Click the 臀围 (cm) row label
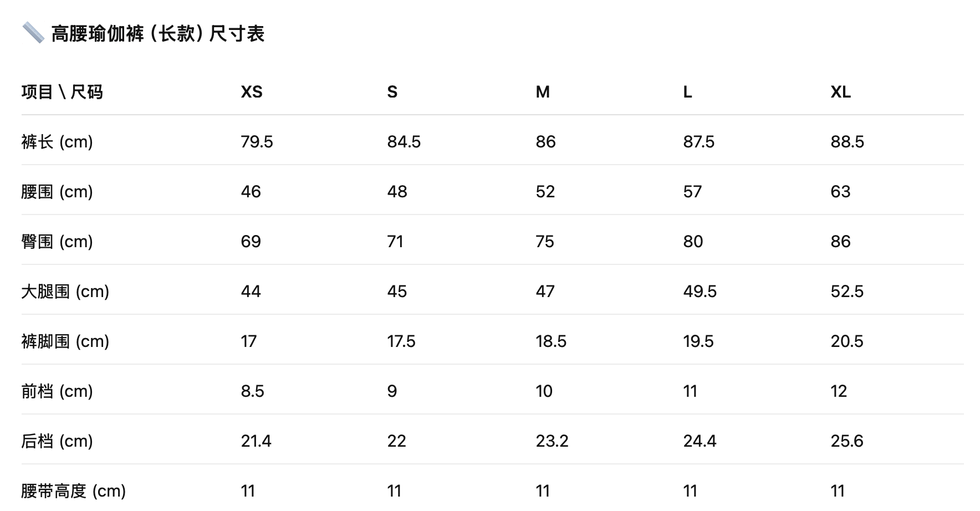 pyautogui.click(x=57, y=242)
